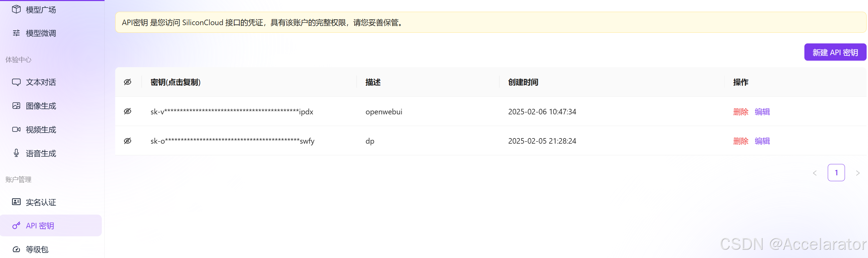The width and height of the screenshot is (868, 258).
Task: Delete the dp API key
Action: (x=741, y=141)
